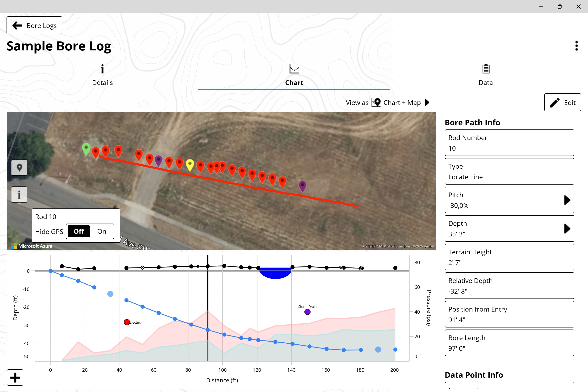Click the Rod Number value 10
The height and width of the screenshot is (392, 588).
(452, 148)
